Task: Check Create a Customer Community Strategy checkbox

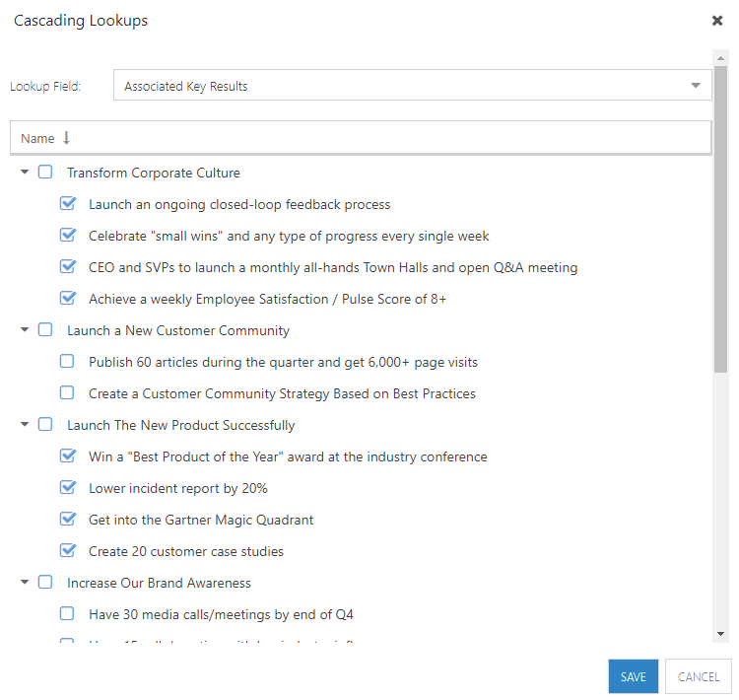Action: (x=67, y=393)
